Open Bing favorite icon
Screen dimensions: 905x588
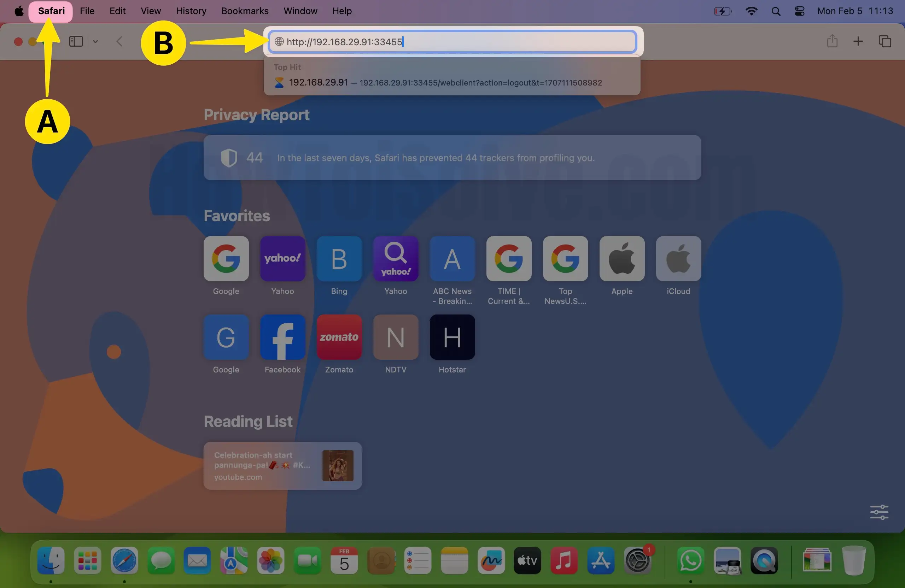click(339, 258)
